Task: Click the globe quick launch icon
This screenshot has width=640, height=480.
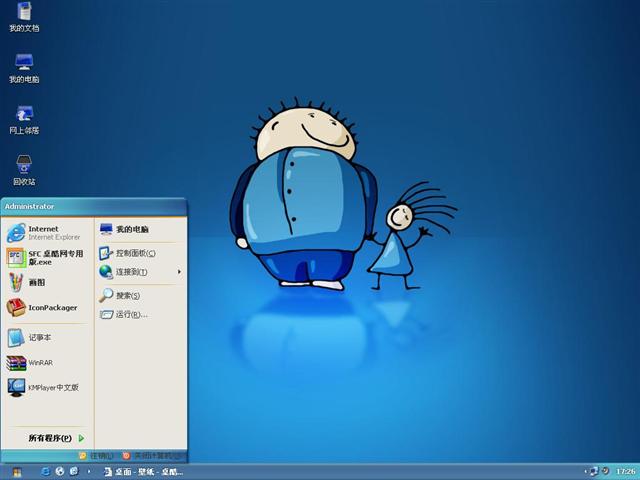Action: click(x=60, y=471)
